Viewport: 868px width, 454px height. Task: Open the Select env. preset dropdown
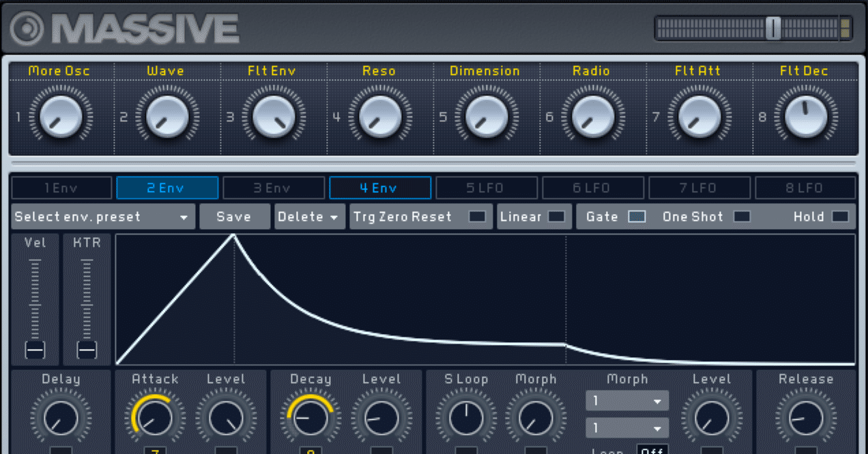coord(103,217)
